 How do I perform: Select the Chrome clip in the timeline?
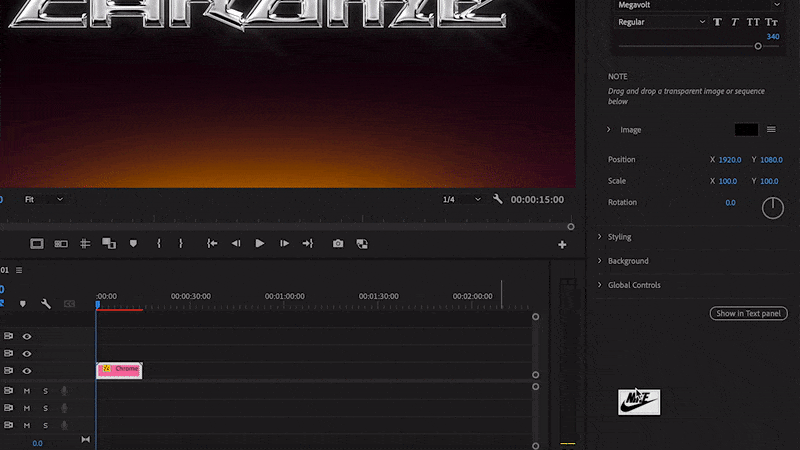(120, 370)
